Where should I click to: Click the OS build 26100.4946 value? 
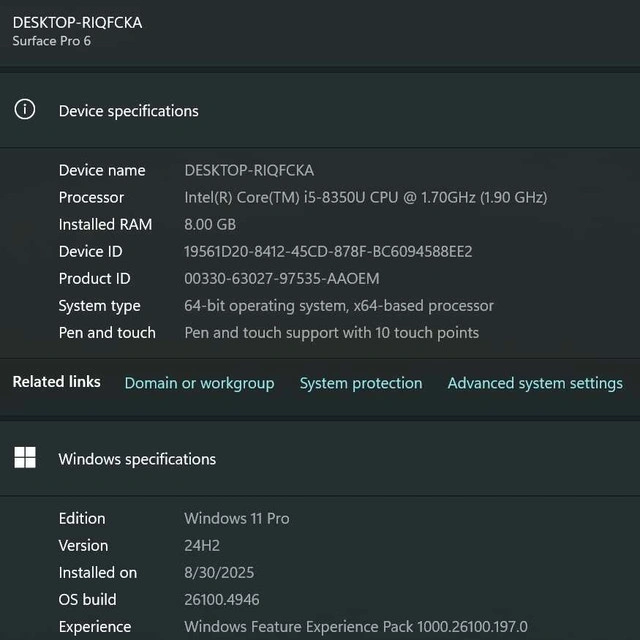point(221,599)
